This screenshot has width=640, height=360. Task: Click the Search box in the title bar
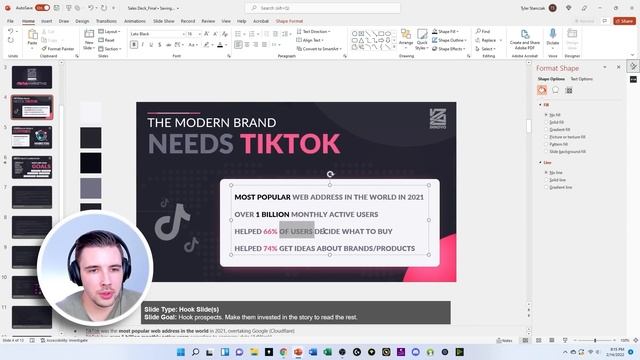[x=322, y=8]
